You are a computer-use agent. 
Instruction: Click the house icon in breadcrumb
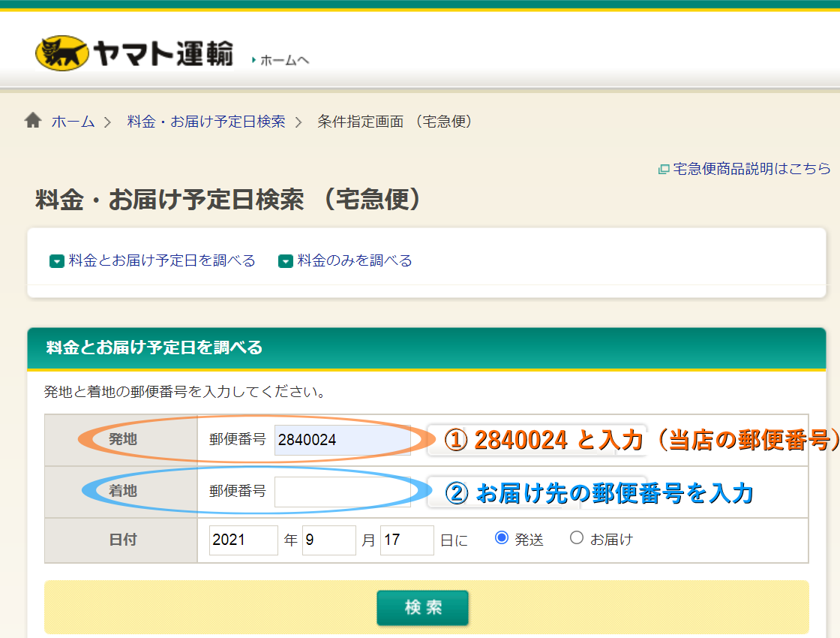click(33, 121)
